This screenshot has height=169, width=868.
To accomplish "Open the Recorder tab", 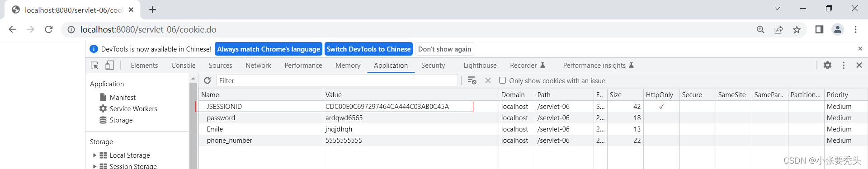I will (527, 66).
